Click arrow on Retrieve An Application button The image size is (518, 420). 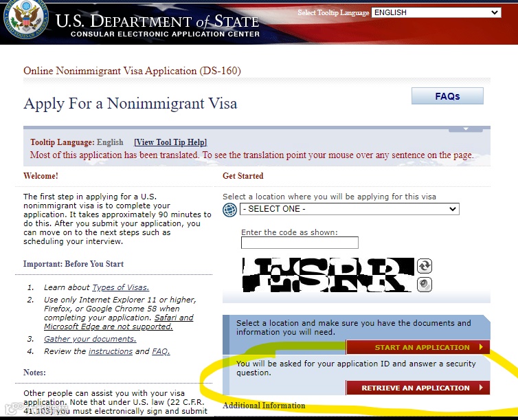point(481,388)
